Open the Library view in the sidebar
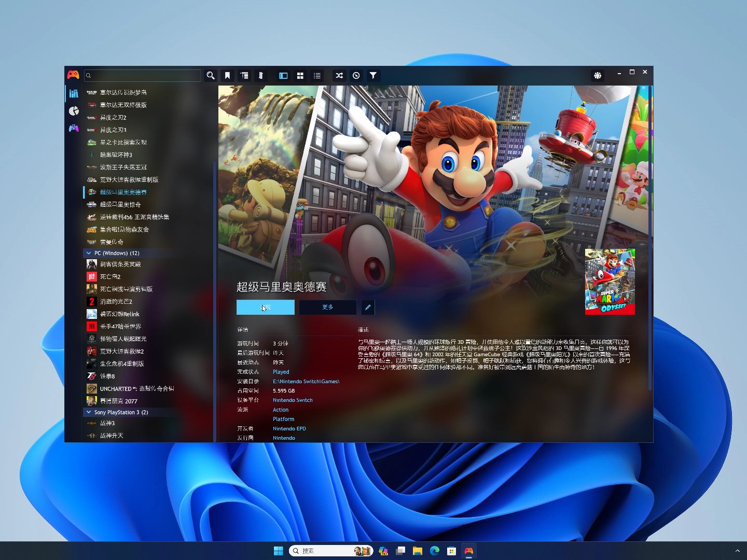Screen dimensions: 747x560 74,94
